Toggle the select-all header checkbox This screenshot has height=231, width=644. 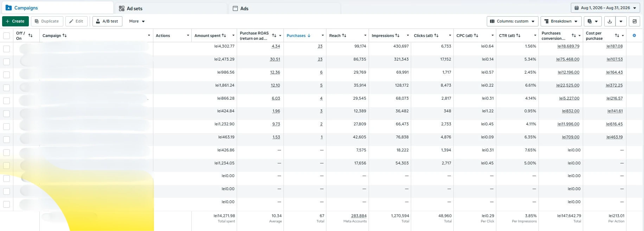click(x=6, y=36)
